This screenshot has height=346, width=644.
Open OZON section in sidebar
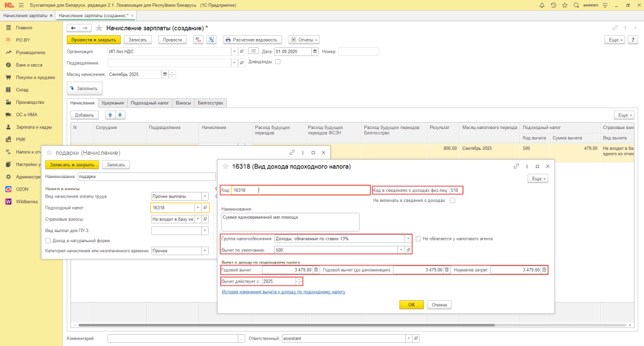coord(22,189)
